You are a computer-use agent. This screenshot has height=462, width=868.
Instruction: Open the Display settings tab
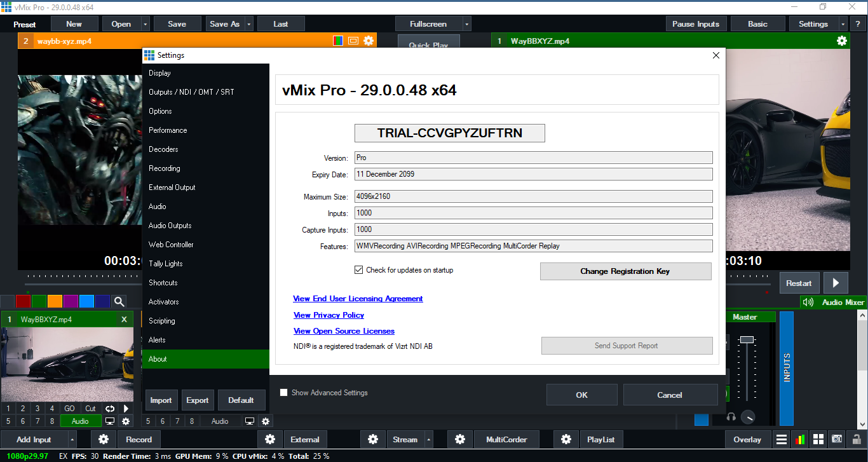point(206,73)
